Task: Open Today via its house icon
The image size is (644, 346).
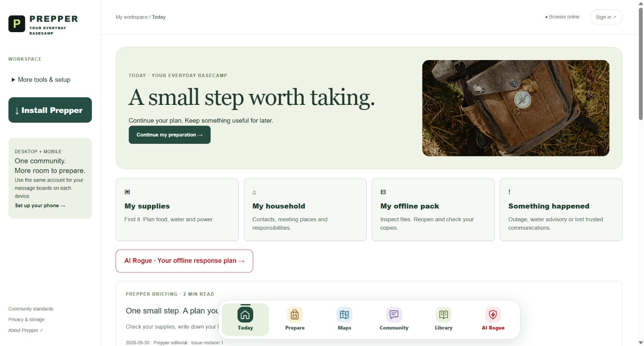Action: [x=245, y=315]
